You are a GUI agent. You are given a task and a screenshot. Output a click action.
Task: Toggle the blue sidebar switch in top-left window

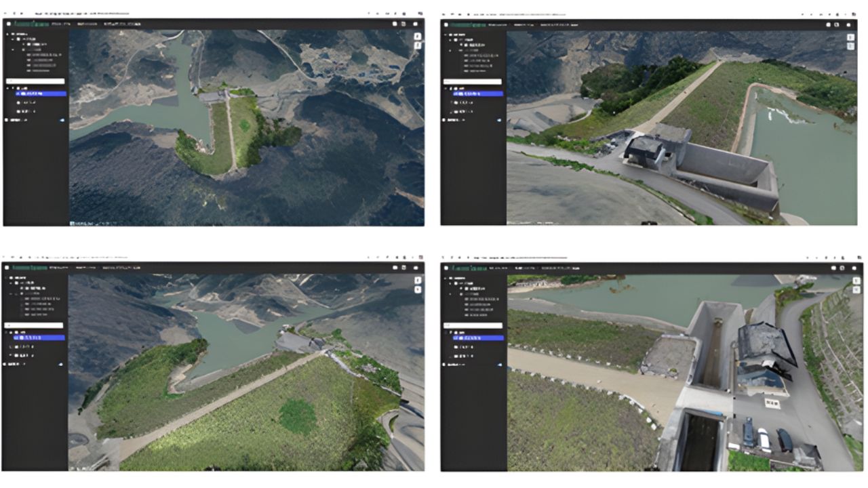tap(62, 120)
